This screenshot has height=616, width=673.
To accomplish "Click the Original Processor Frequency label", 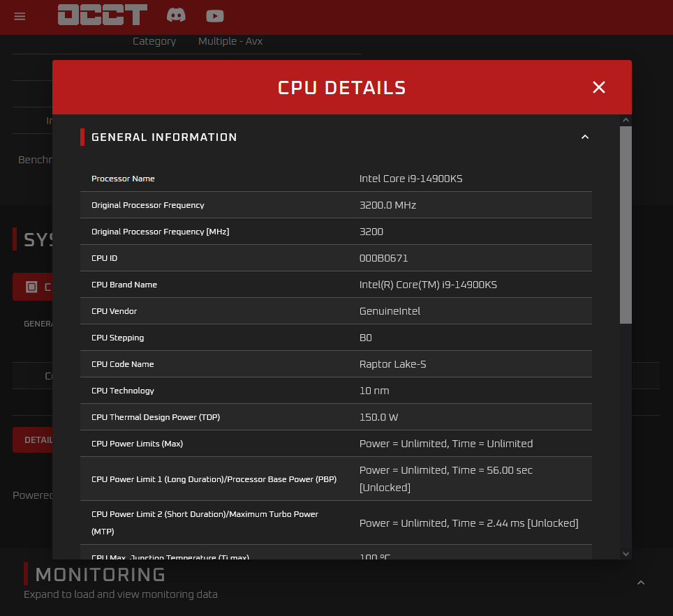I will pyautogui.click(x=147, y=205).
